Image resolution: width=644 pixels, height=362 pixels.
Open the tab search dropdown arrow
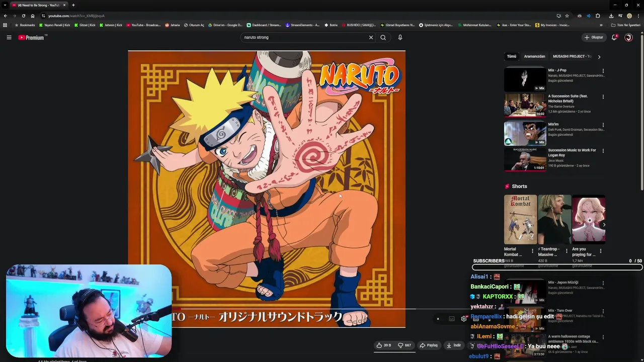click(x=5, y=5)
